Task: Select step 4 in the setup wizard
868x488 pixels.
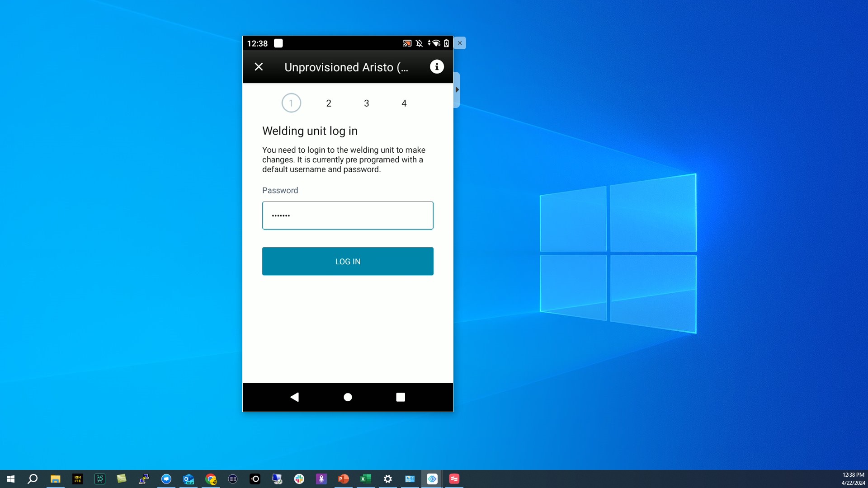Action: tap(404, 103)
